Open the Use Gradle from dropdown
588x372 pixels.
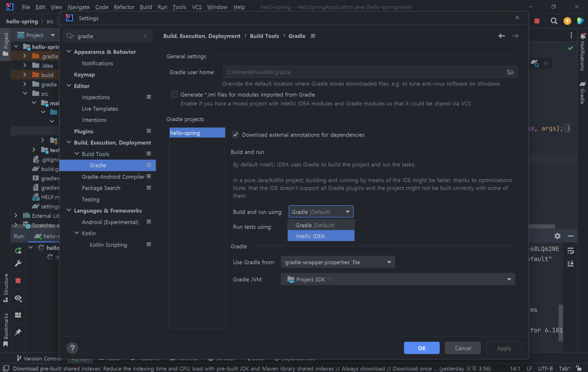338,262
